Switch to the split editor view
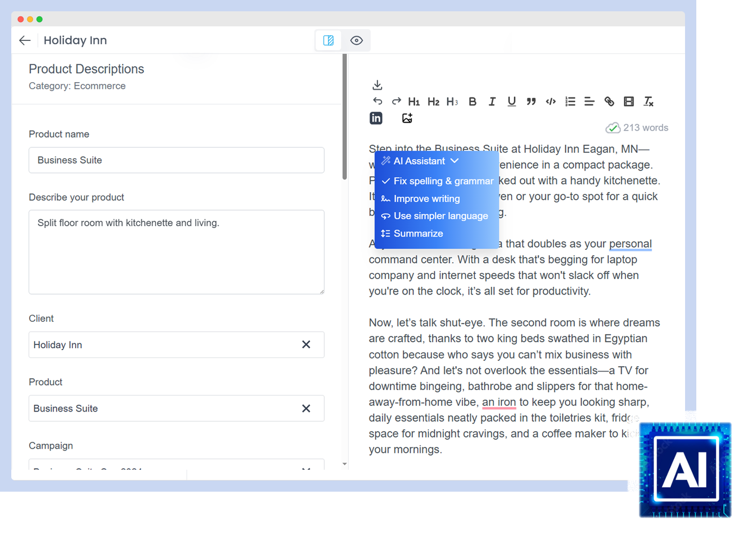This screenshot has height=534, width=756. (x=329, y=40)
